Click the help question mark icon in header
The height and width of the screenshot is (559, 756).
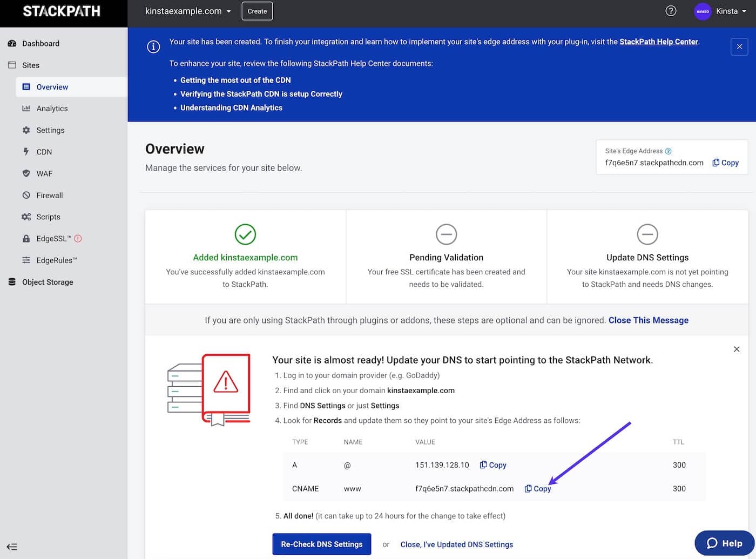pyautogui.click(x=671, y=11)
